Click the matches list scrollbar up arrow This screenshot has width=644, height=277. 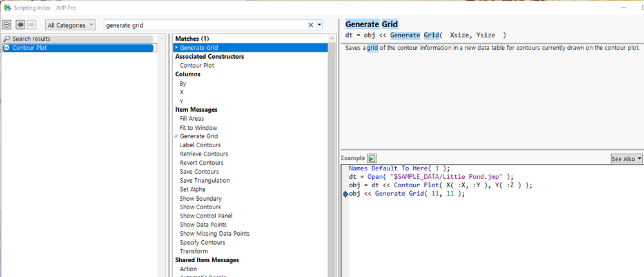332,38
